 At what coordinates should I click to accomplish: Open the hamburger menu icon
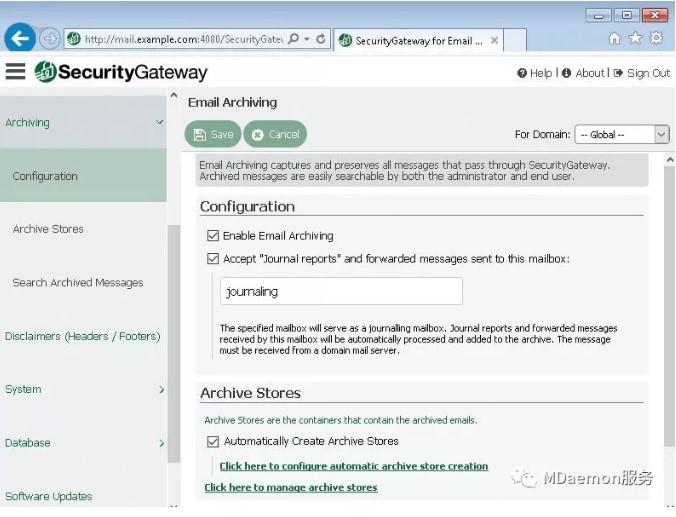pyautogui.click(x=16, y=71)
